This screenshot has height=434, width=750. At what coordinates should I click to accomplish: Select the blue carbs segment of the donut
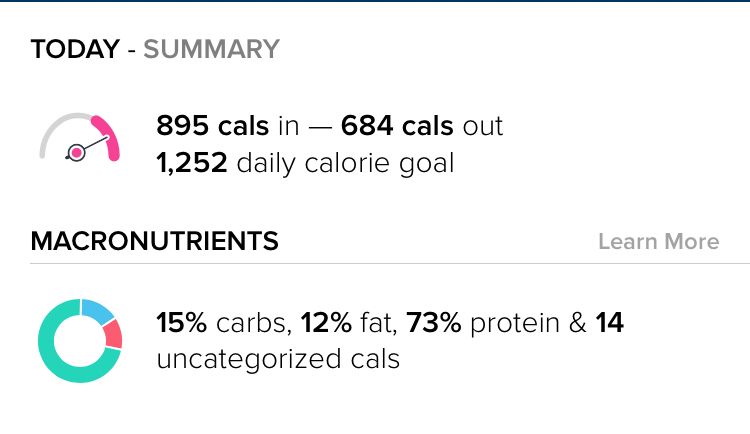click(x=98, y=310)
